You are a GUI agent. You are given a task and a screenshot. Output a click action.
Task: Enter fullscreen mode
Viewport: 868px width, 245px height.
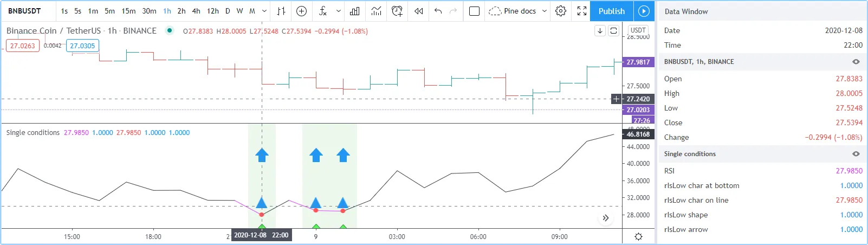point(582,11)
